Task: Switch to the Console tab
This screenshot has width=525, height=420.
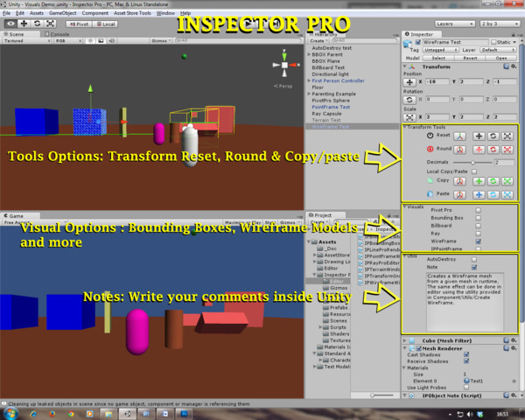Action: point(57,34)
